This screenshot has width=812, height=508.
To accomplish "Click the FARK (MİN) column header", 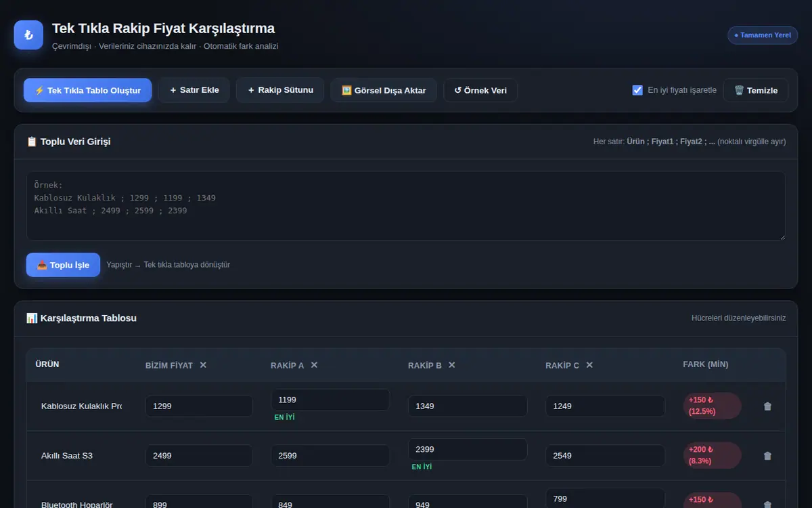I will pos(706,364).
